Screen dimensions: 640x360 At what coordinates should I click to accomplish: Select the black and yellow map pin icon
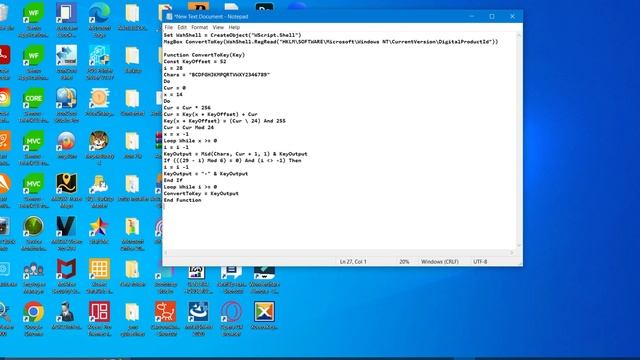click(x=66, y=184)
